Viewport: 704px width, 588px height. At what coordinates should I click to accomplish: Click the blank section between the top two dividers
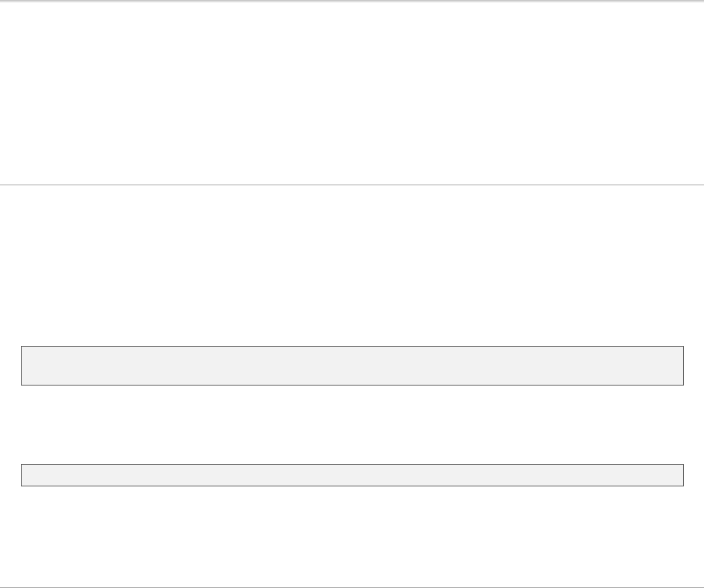click(x=352, y=93)
